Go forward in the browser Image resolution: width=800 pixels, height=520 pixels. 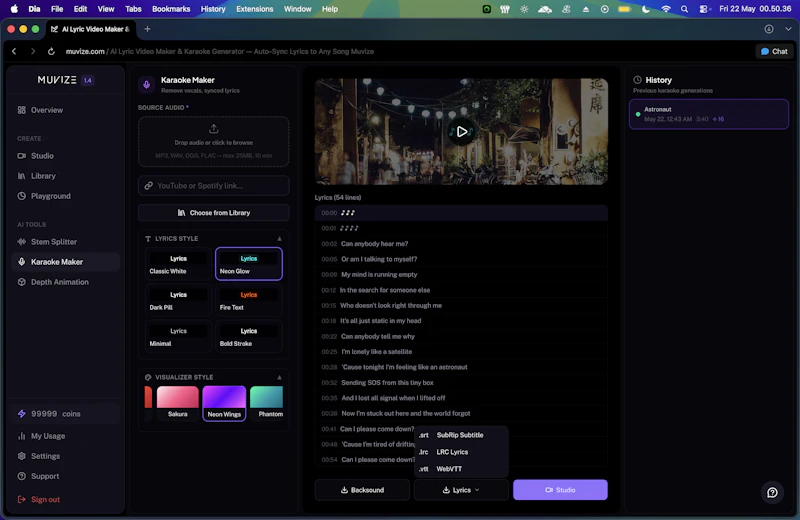[x=33, y=52]
